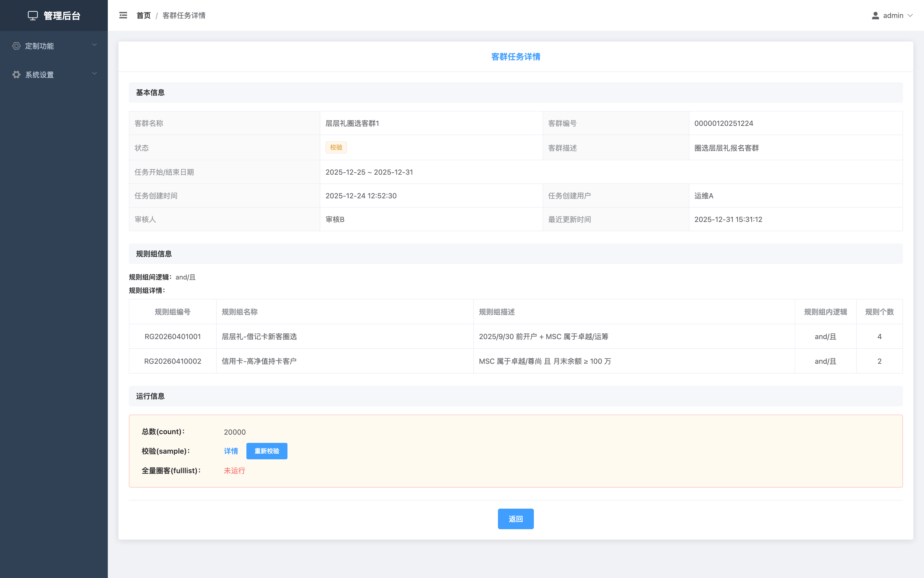Viewport: 924px width, 578px height.
Task: Click the rule count 2 cell
Action: coord(879,361)
